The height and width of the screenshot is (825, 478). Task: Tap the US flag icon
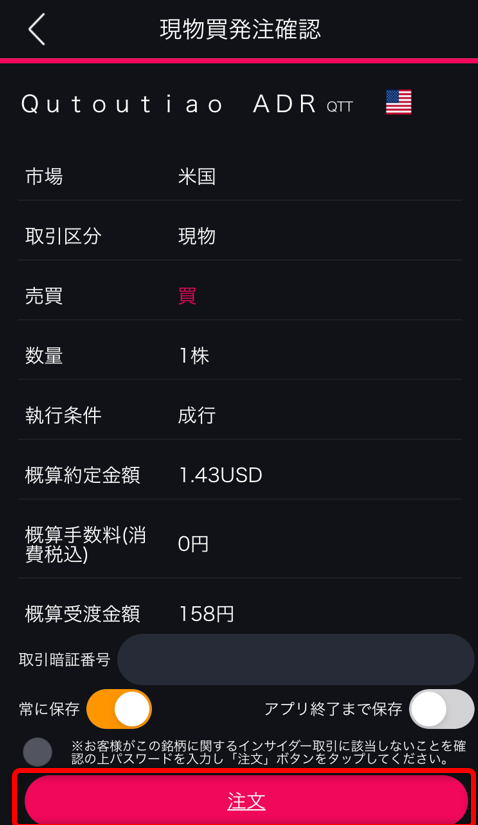399,102
